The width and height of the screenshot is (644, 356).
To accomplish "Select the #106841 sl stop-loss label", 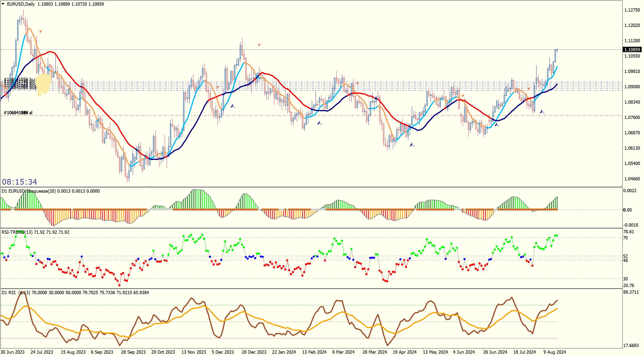I will coord(18,113).
